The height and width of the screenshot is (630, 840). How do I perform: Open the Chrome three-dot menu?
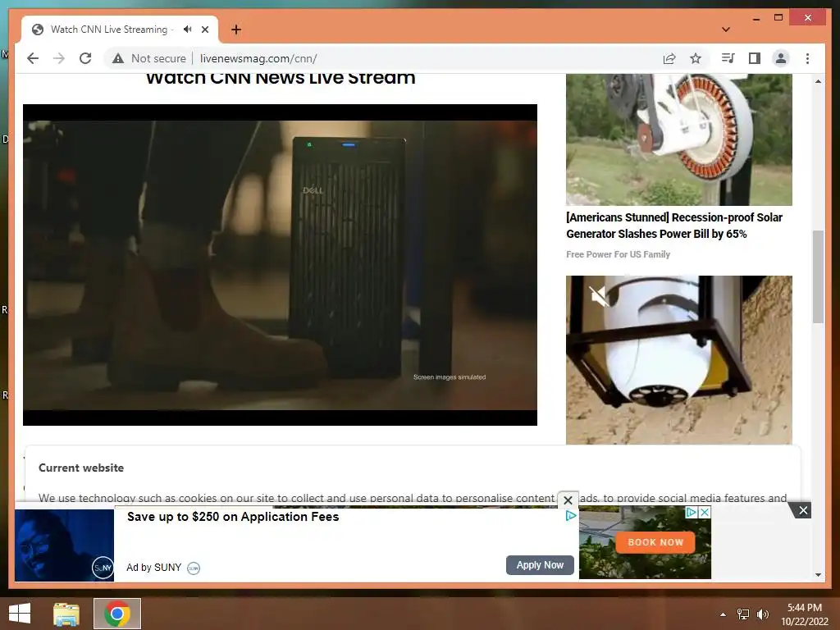(x=807, y=58)
